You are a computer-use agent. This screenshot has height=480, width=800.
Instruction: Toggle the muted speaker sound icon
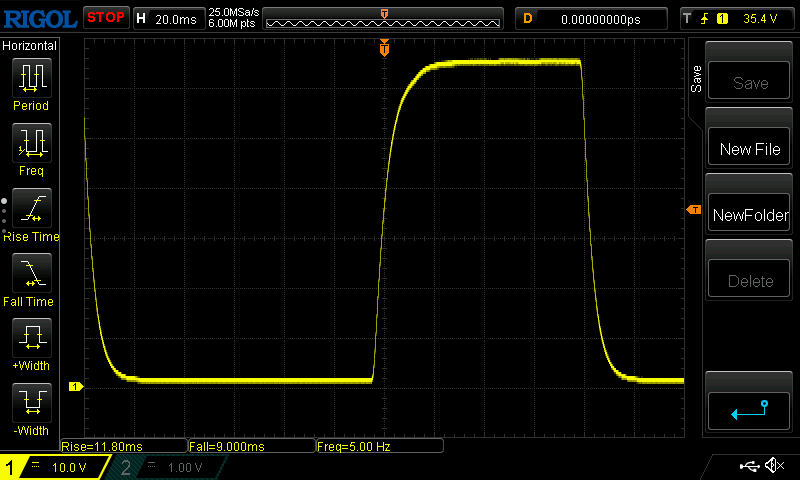pos(774,465)
